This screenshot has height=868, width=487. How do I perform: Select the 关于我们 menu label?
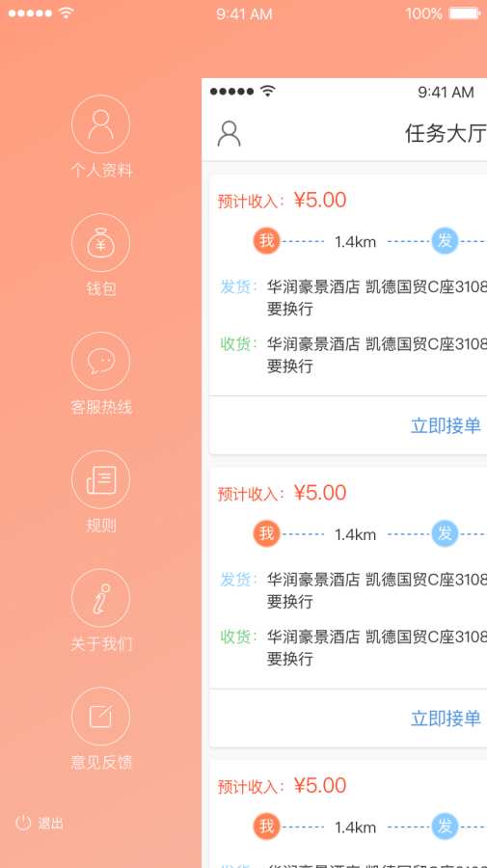pos(101,644)
